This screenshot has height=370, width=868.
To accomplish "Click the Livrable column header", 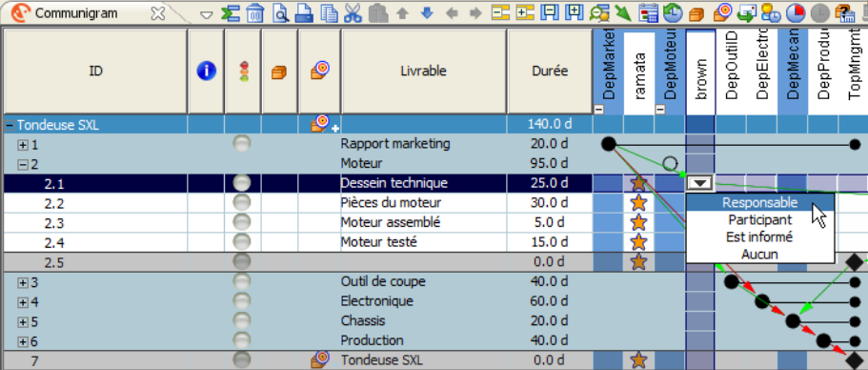I will 423,71.
